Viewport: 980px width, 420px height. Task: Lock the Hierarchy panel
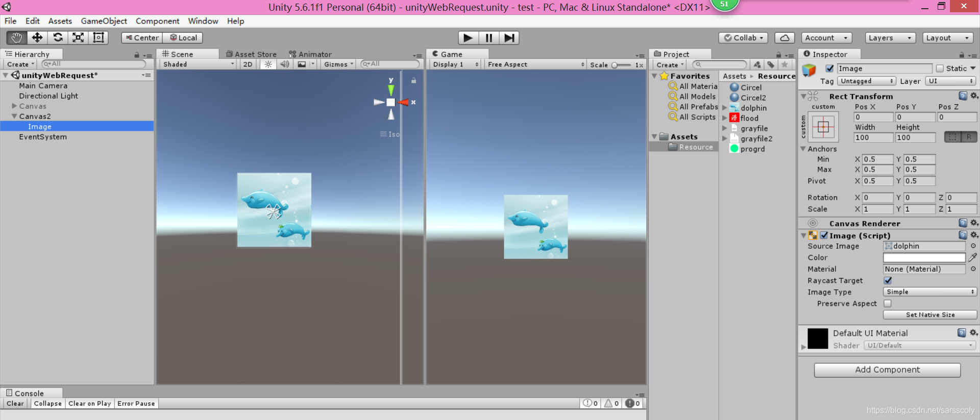[137, 55]
